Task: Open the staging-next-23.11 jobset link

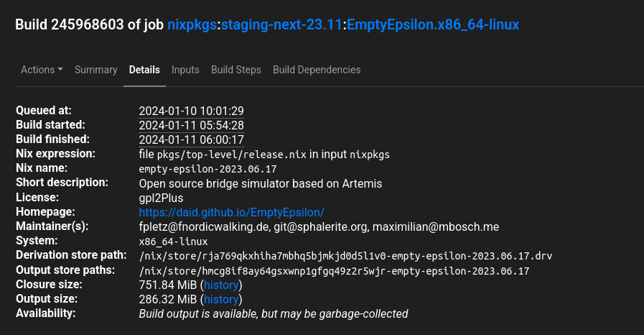Action: pos(281,24)
